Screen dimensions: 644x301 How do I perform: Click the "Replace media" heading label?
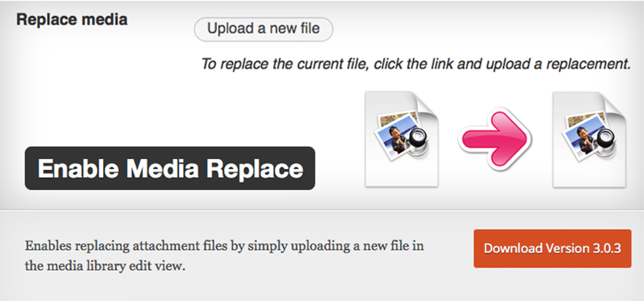tap(72, 20)
